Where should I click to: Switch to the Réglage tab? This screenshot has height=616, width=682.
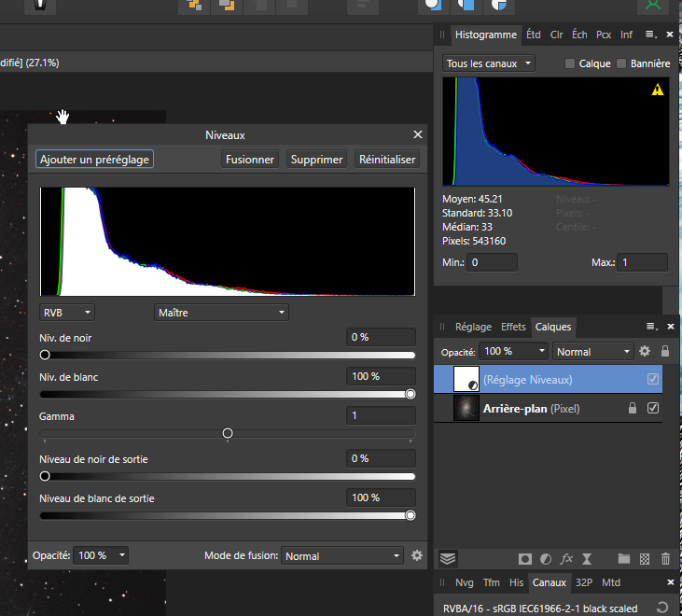pos(473,327)
